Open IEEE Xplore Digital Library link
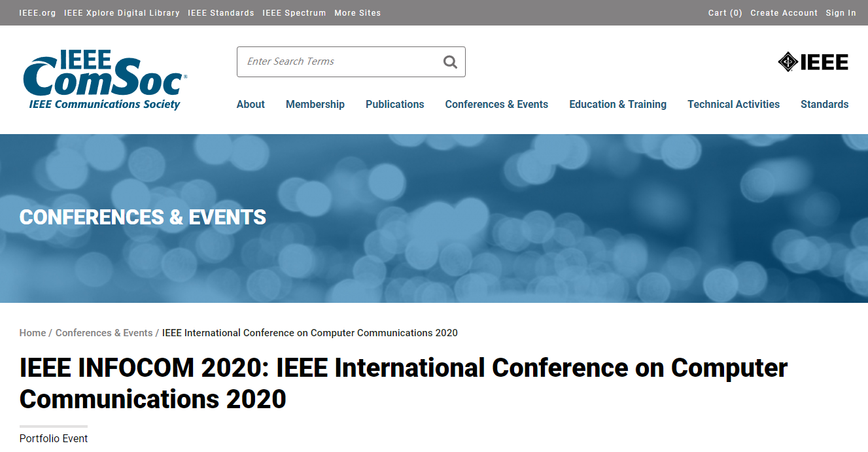Screen dimensions: 868x452 coord(122,13)
